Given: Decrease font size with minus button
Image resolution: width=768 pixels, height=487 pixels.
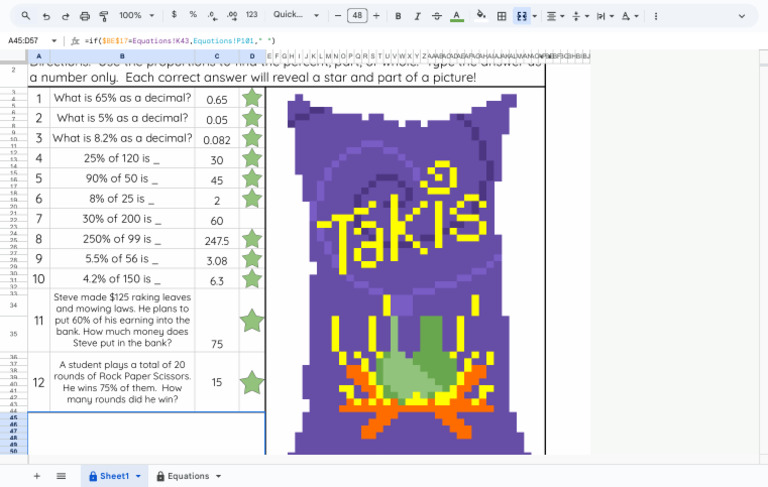Looking at the screenshot, I should click(338, 16).
